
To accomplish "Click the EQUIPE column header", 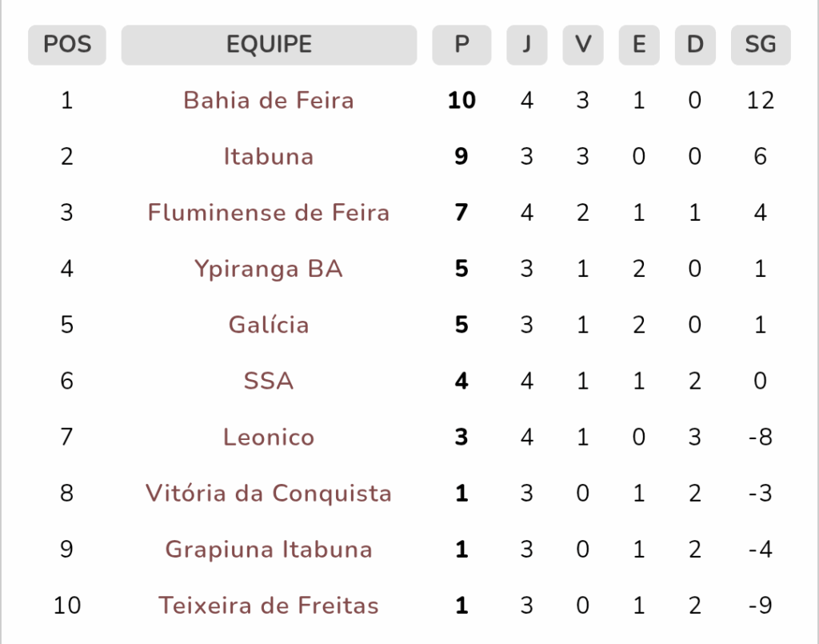I will click(x=269, y=45).
